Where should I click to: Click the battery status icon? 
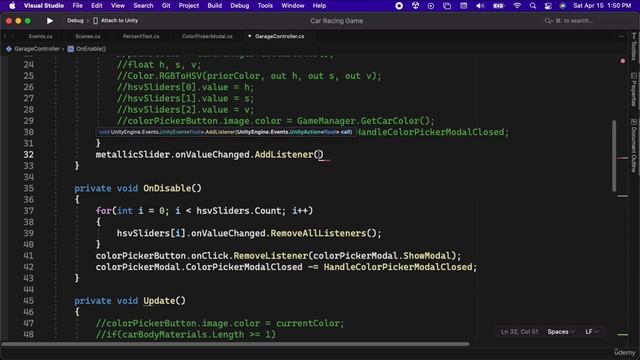498,6
